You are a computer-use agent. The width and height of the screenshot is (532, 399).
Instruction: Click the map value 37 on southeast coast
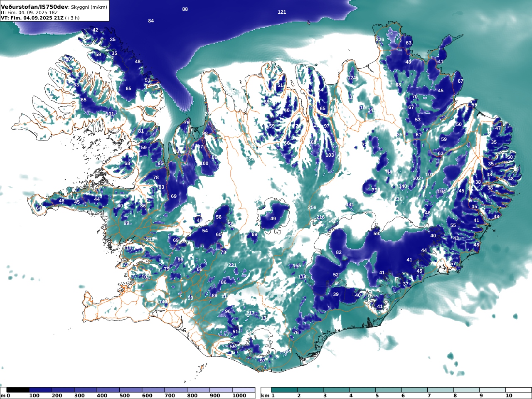click(x=406, y=284)
